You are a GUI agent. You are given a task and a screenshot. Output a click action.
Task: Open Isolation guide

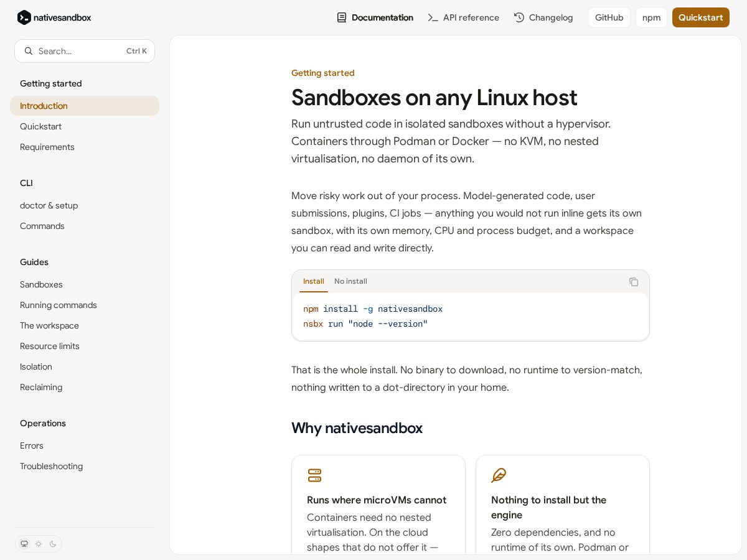[x=85, y=366]
